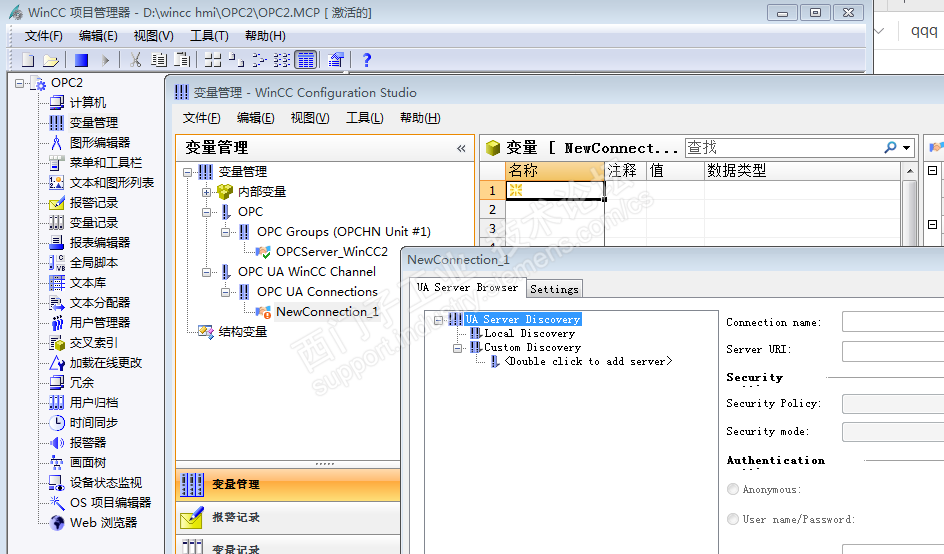This screenshot has width=944, height=554.
Task: Open 文件(F) menu in WinCC project manager
Action: pos(43,36)
